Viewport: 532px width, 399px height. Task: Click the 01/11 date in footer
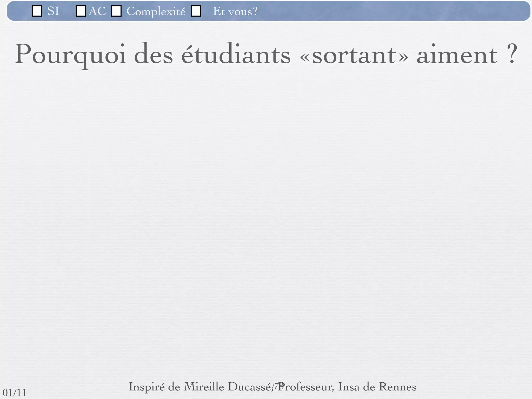[x=15, y=393]
